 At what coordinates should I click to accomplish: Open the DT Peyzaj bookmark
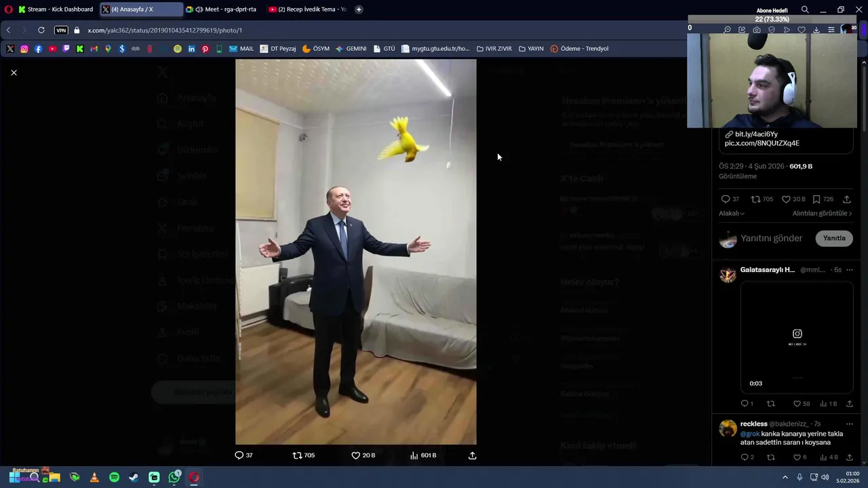pyautogui.click(x=278, y=49)
